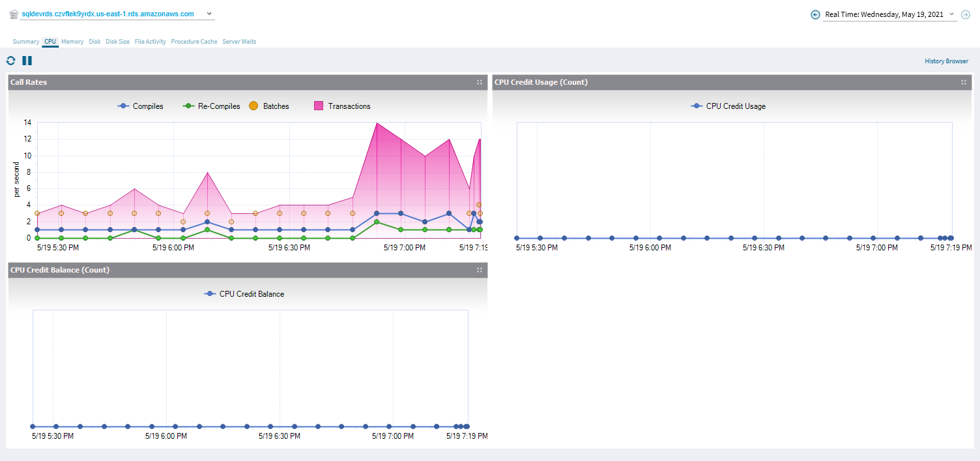Pause real-time data collection

point(27,61)
